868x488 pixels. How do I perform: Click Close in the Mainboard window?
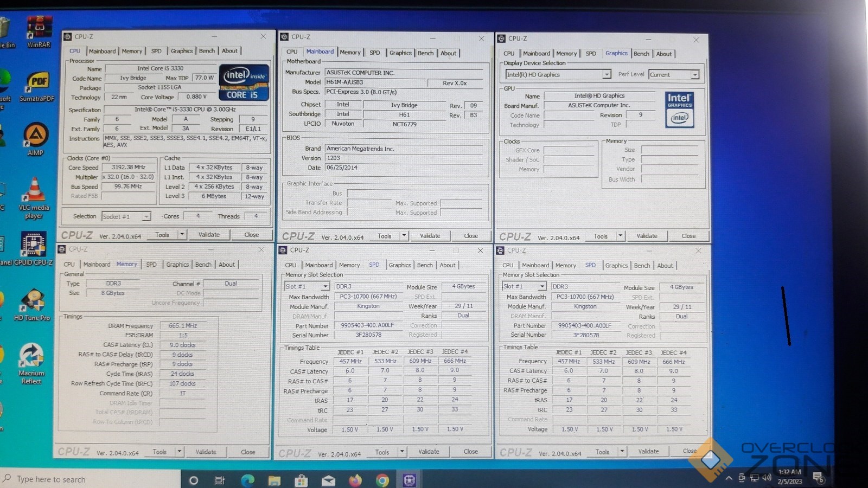click(471, 236)
